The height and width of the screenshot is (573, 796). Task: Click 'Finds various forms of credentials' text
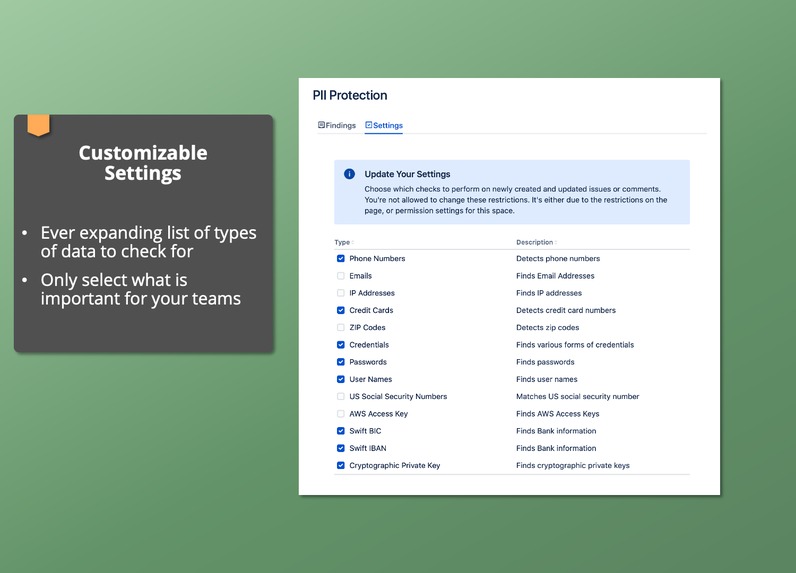pos(575,345)
